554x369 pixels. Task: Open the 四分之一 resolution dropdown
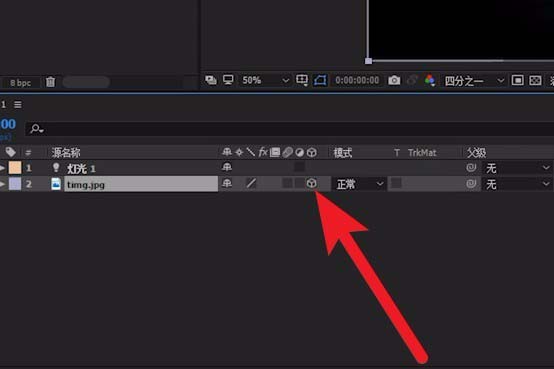click(474, 81)
